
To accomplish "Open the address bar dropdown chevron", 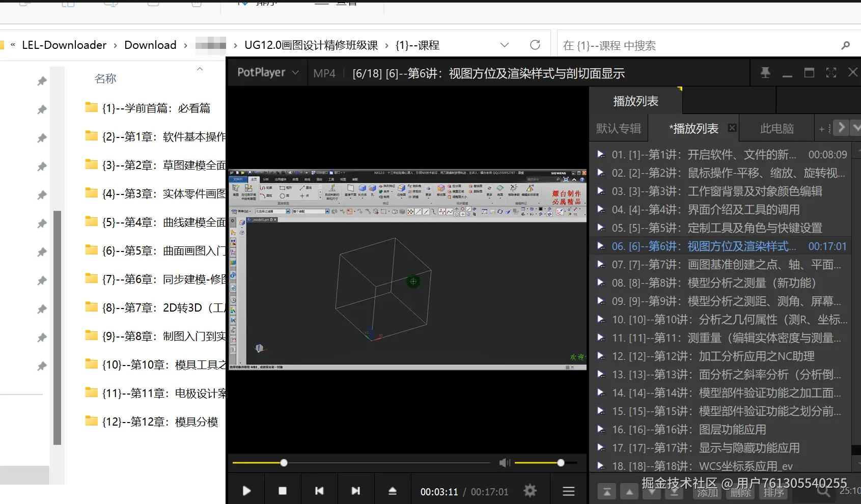I will point(505,45).
